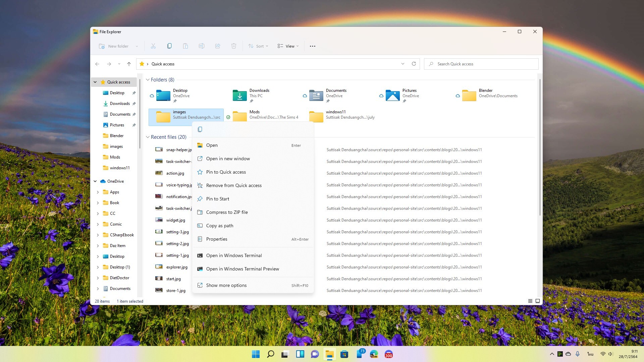Choose Open in Windows Terminal Preview
This screenshot has height=362, width=644.
[x=253, y=269]
